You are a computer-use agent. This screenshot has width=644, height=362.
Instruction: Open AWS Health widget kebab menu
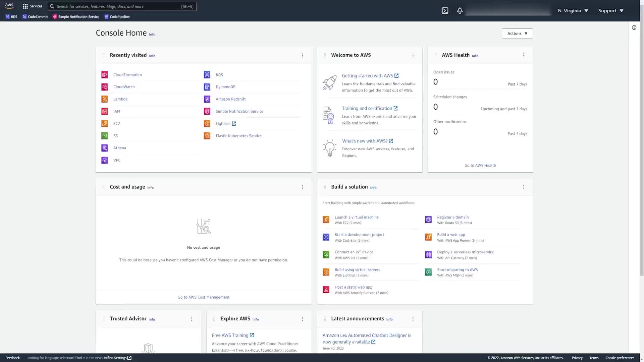click(x=524, y=56)
